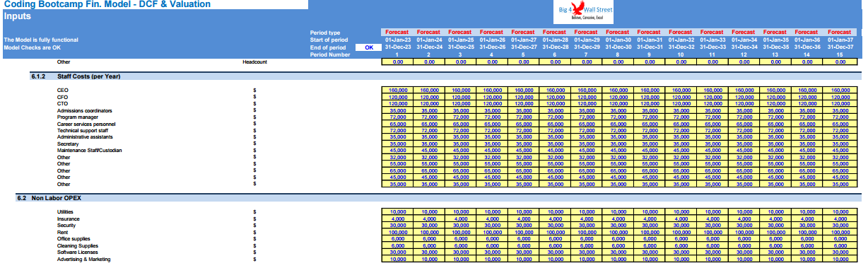Click Security 30,000 in period 1
Screen dimensions: 868x273
tap(397, 226)
